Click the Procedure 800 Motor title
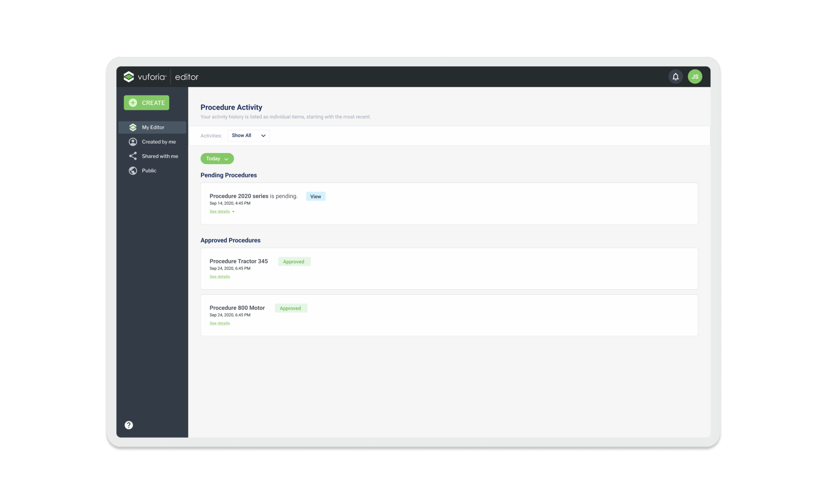 point(237,308)
